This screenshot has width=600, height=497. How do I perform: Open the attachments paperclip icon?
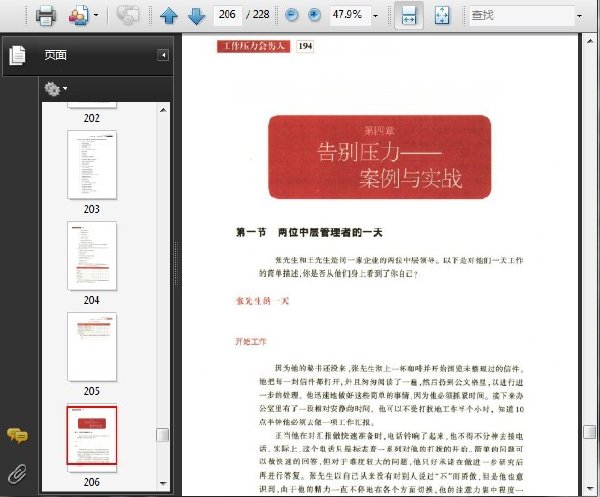pos(17,474)
